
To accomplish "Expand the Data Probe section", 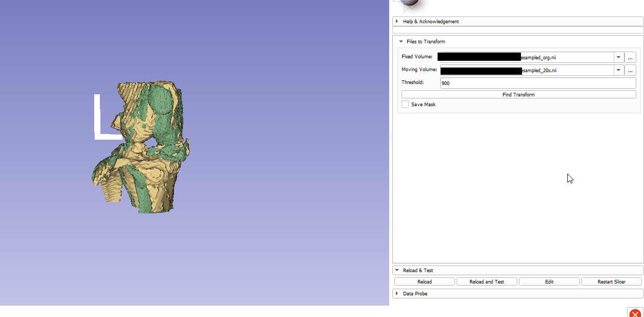I will tap(397, 294).
